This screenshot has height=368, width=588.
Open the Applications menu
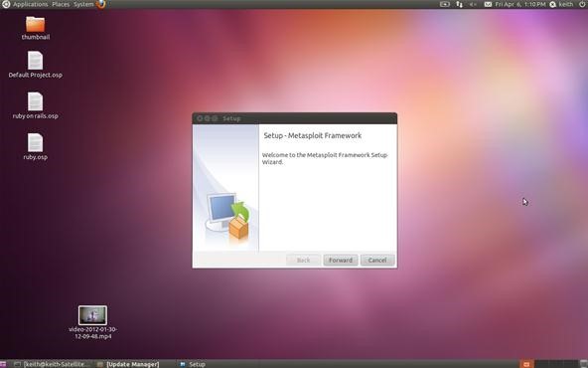point(31,5)
